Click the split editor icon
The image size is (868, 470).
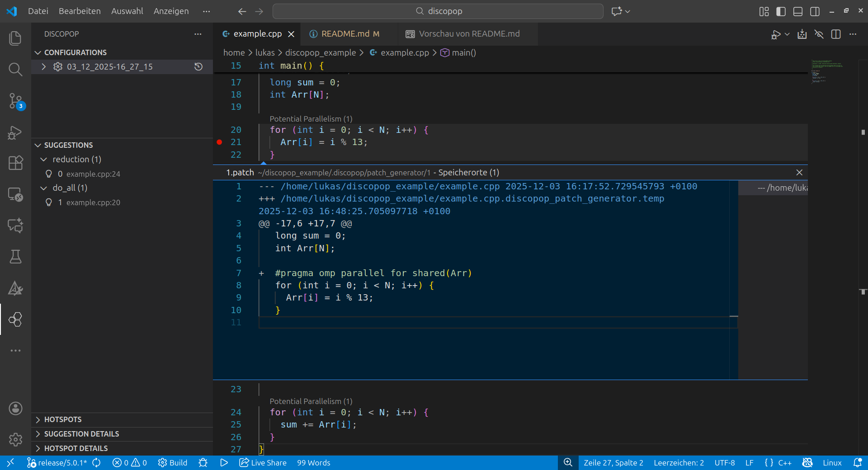click(836, 34)
